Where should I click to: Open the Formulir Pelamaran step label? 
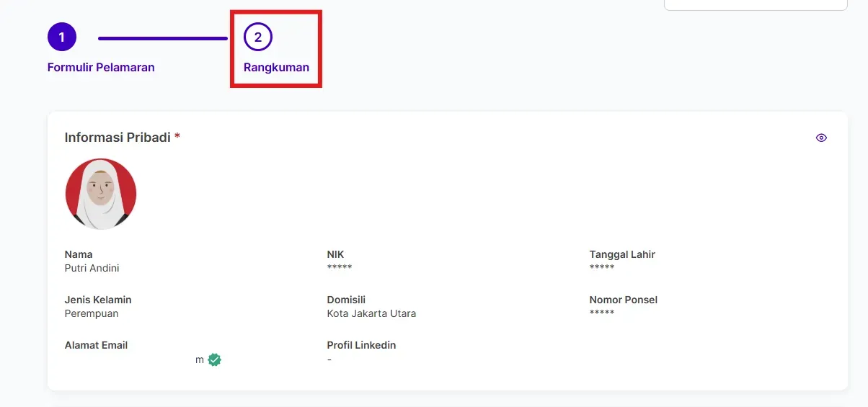tap(101, 68)
